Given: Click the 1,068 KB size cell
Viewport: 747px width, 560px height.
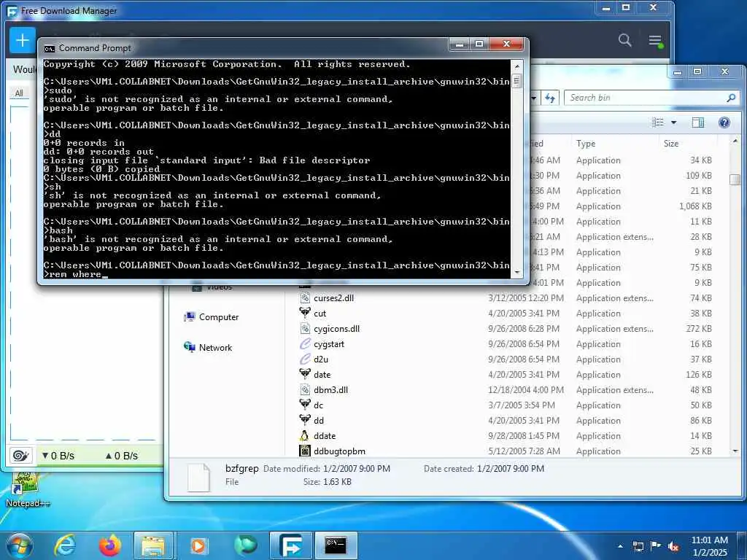Looking at the screenshot, I should tap(695, 206).
